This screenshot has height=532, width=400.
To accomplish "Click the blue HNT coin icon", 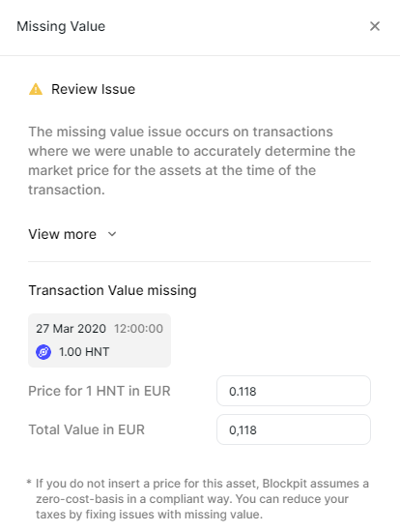I will pyautogui.click(x=43, y=352).
